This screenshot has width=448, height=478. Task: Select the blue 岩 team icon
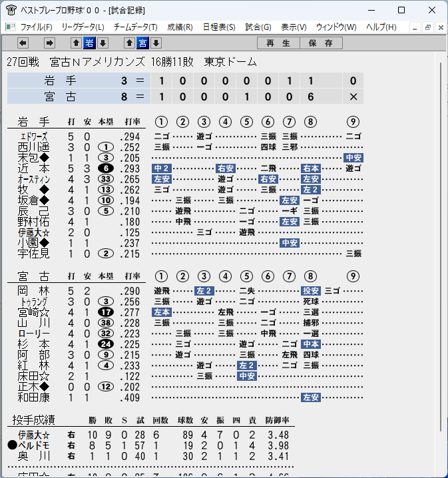tap(89, 43)
